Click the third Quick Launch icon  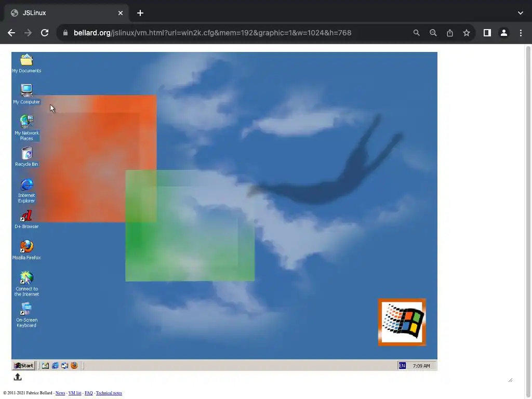[64, 365]
